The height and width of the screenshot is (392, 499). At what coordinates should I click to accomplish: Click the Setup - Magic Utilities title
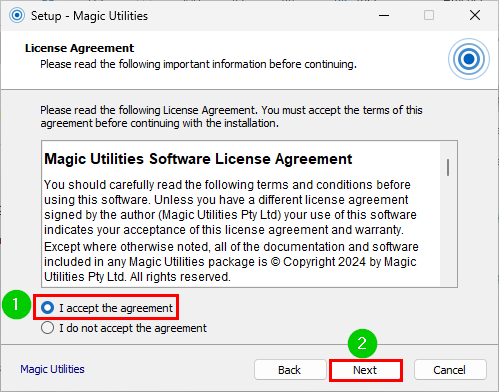[89, 16]
